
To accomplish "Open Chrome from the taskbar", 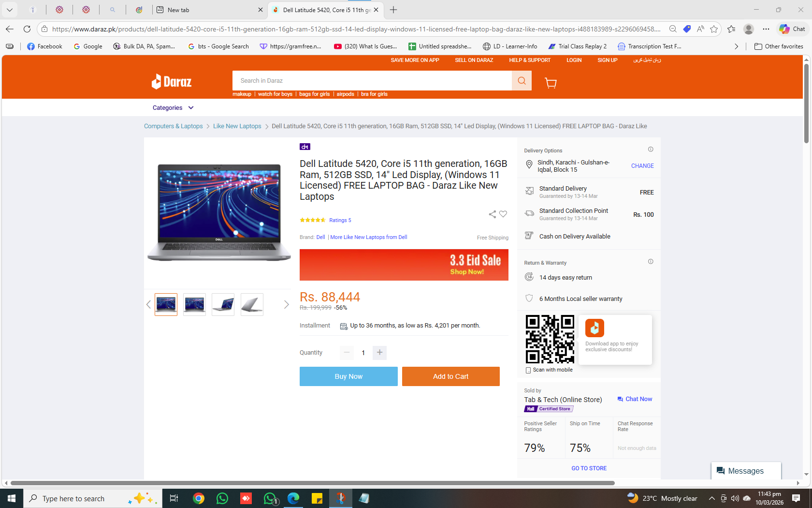I will coord(199,498).
